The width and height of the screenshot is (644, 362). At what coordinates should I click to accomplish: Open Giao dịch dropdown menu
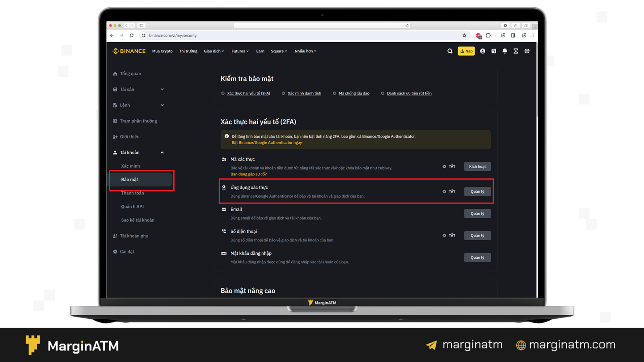click(x=214, y=51)
